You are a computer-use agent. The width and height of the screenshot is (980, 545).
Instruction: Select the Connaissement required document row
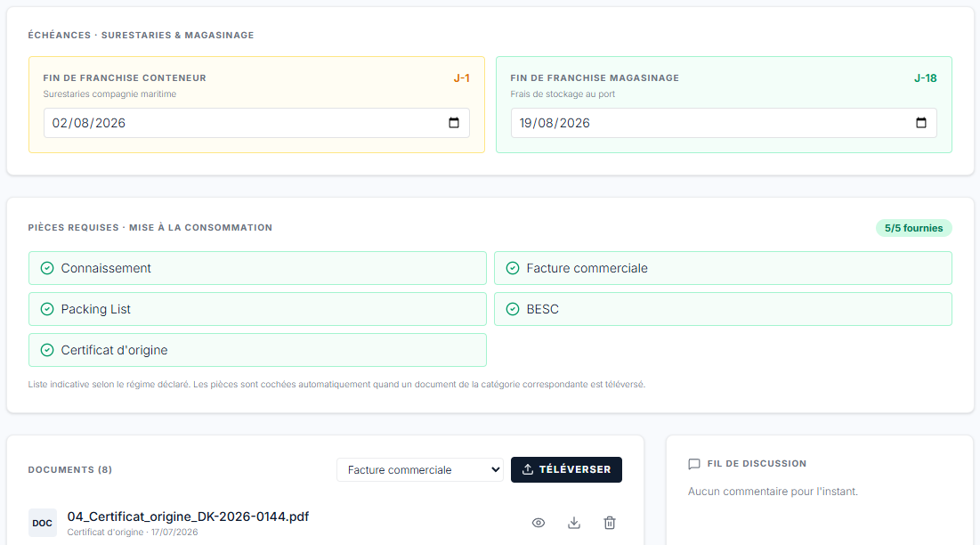(257, 268)
